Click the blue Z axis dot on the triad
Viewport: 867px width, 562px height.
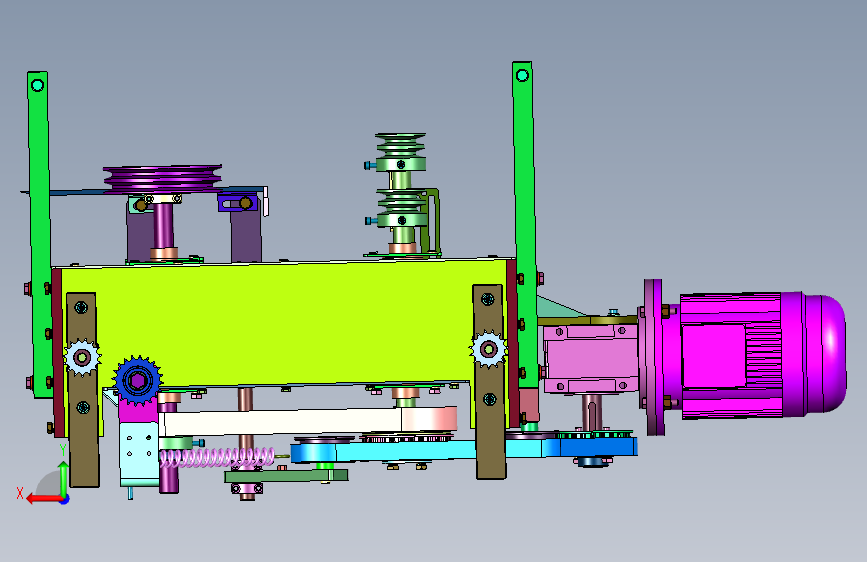coord(65,499)
